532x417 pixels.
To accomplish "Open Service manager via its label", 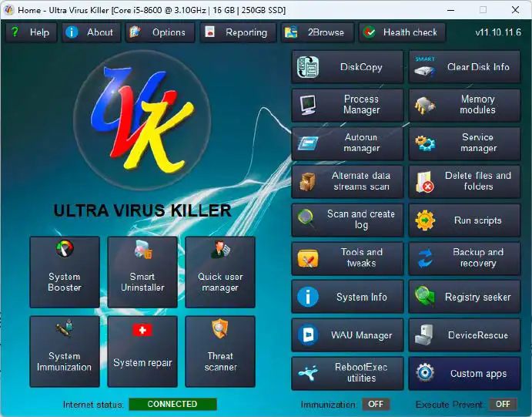I will coord(478,143).
